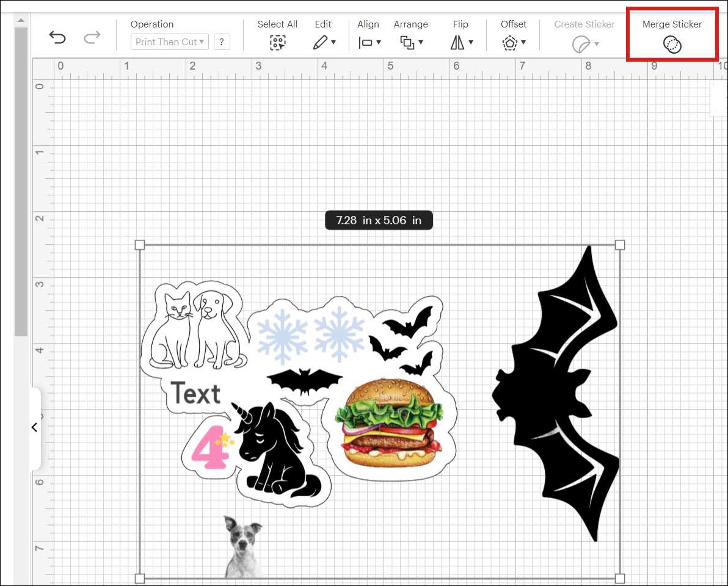
Task: Click the question mark help button
Action: point(222,42)
